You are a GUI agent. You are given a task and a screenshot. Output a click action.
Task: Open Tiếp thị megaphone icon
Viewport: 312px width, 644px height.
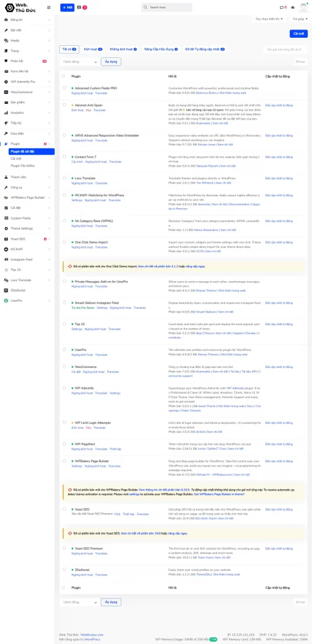pyautogui.click(x=6, y=123)
